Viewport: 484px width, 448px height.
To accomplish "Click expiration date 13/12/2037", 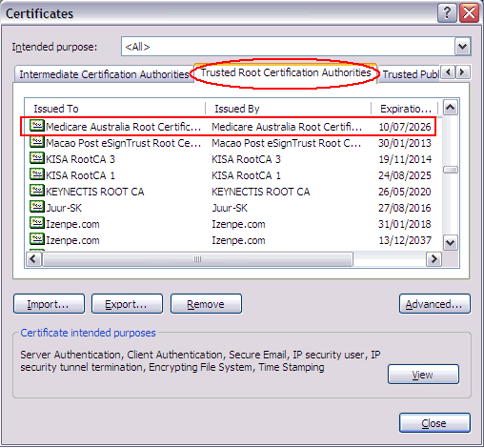I will click(x=405, y=240).
